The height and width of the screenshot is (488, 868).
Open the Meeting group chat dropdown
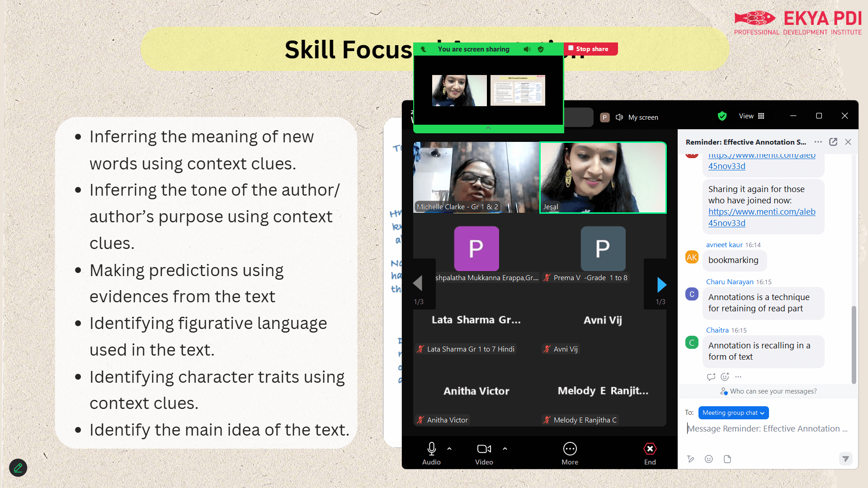[x=733, y=413]
